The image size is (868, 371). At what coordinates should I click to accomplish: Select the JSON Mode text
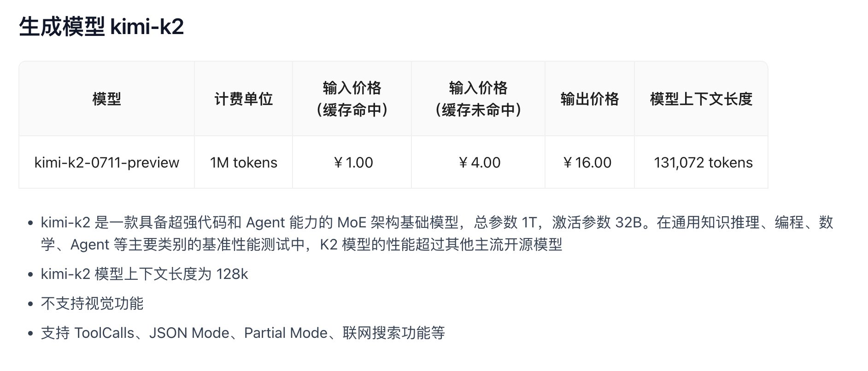[189, 333]
